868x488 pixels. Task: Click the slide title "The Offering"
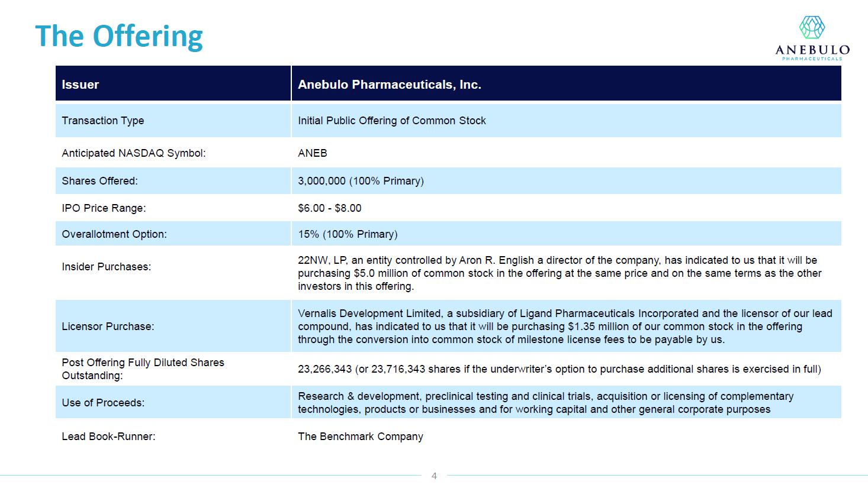[119, 35]
